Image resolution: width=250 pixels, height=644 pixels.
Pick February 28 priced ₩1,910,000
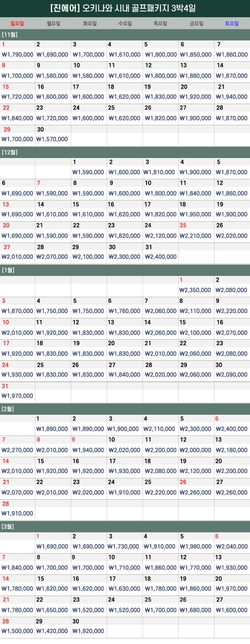coord(18,509)
